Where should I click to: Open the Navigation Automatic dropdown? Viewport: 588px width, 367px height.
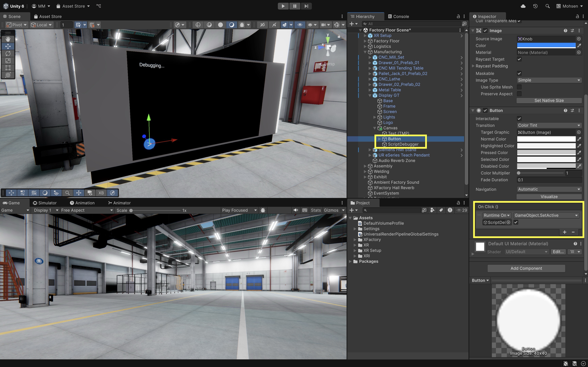[x=549, y=189]
